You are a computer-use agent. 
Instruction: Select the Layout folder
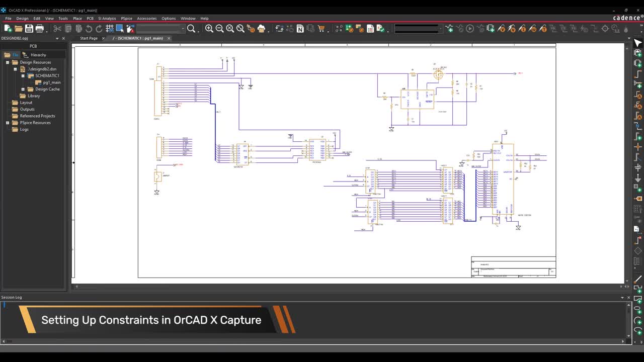(26, 103)
